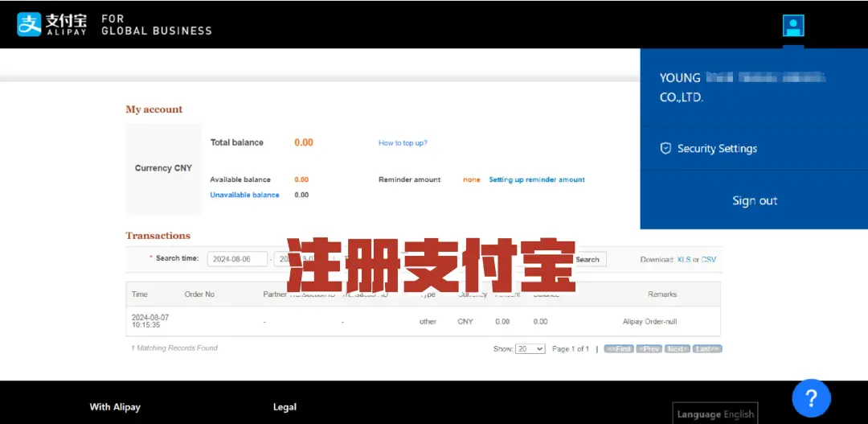Click the 'Page 1 of 1' indicator
The image size is (868, 424).
tap(570, 349)
